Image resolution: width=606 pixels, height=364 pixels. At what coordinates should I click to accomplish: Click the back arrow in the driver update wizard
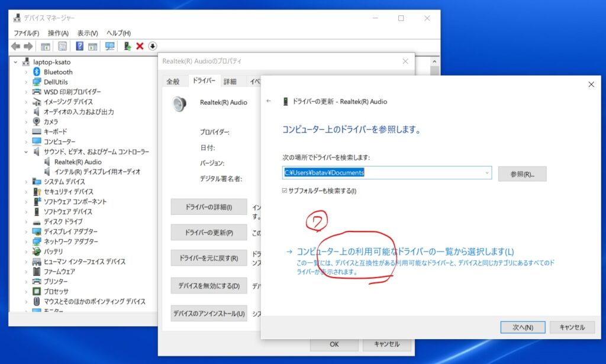click(x=269, y=101)
